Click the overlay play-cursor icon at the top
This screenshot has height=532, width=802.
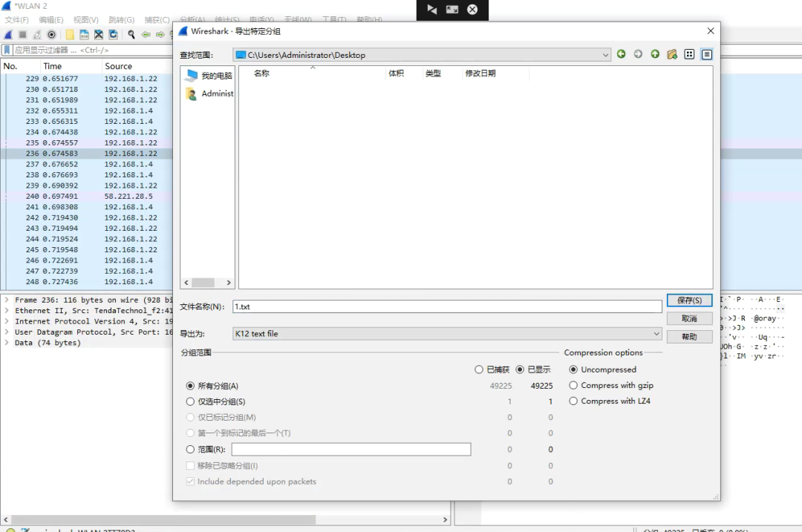432,10
